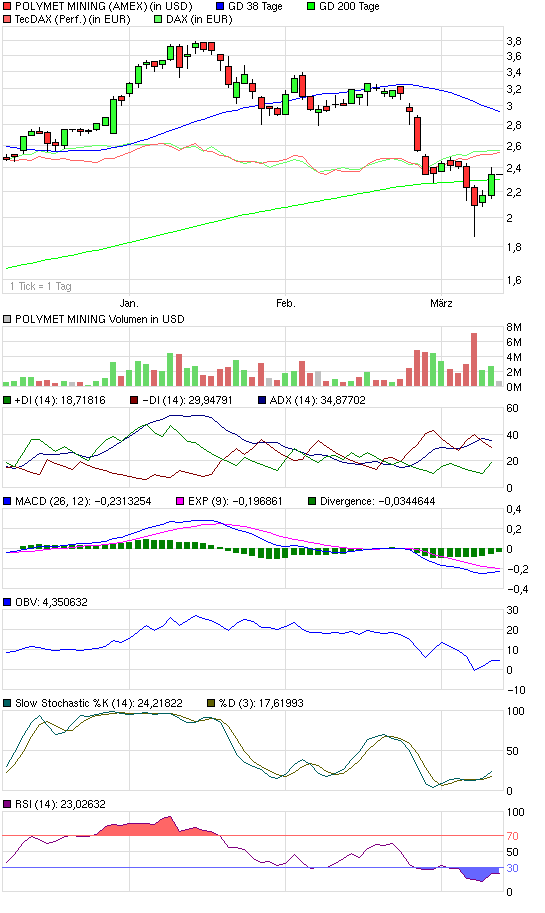545x913 pixels.
Task: Click POLYMET MINING Volumen in USD title
Action: 100,319
